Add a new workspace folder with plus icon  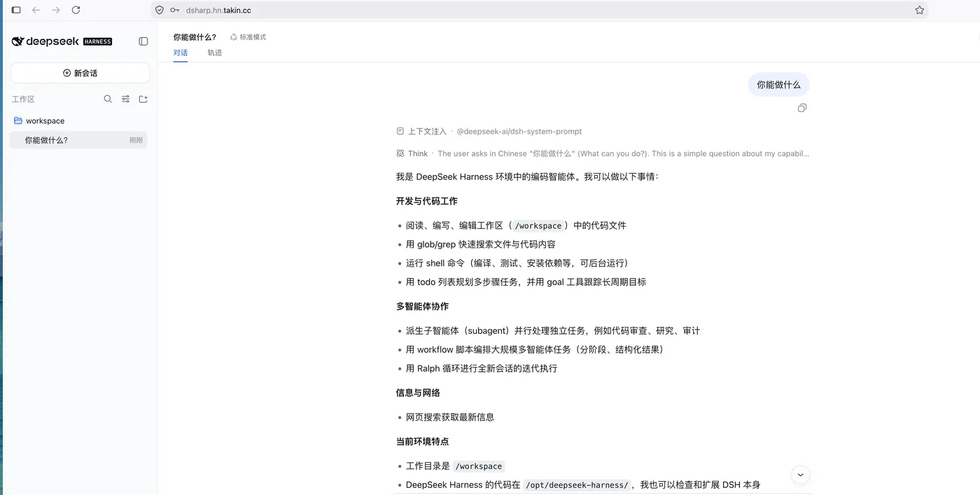point(143,99)
